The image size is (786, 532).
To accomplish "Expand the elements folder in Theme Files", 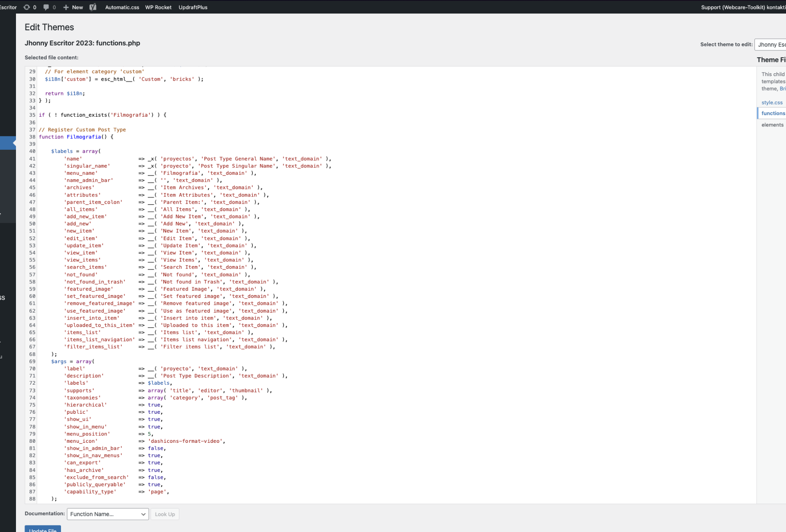I will tap(772, 125).
